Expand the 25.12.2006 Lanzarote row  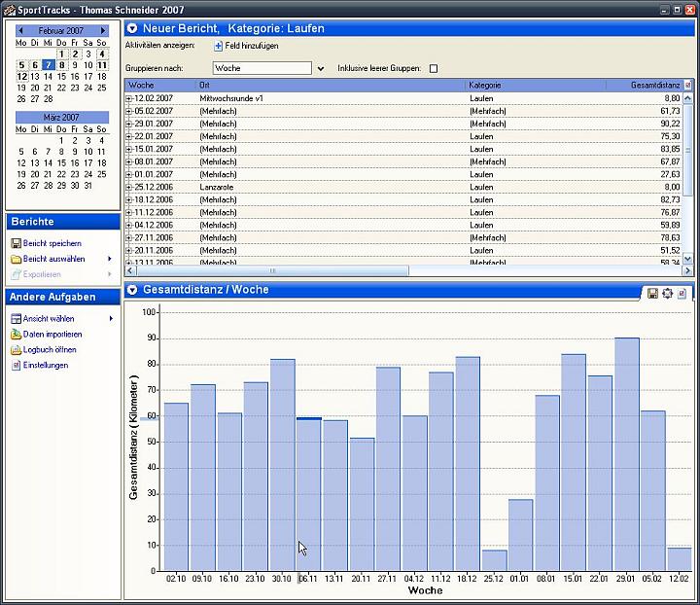pyautogui.click(x=129, y=187)
